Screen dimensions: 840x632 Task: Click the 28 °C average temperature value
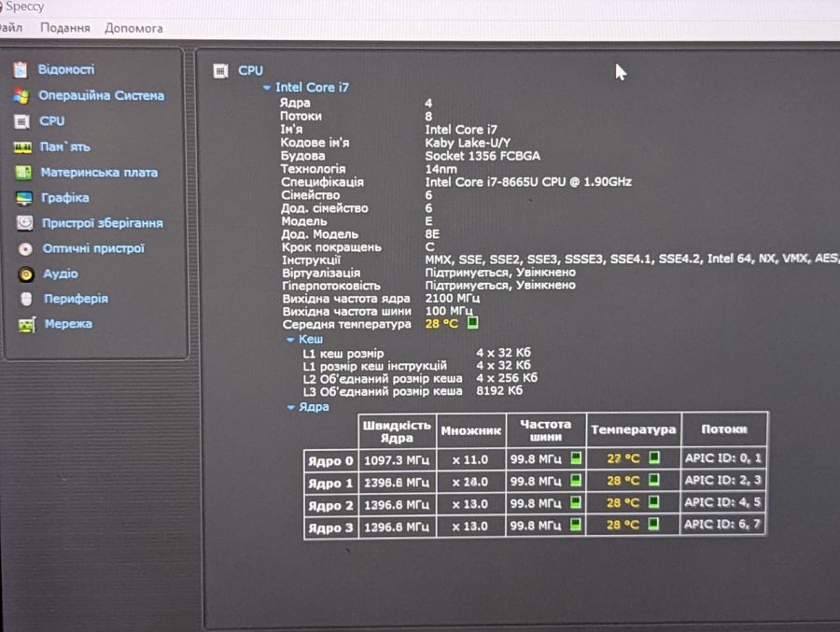[x=441, y=324]
